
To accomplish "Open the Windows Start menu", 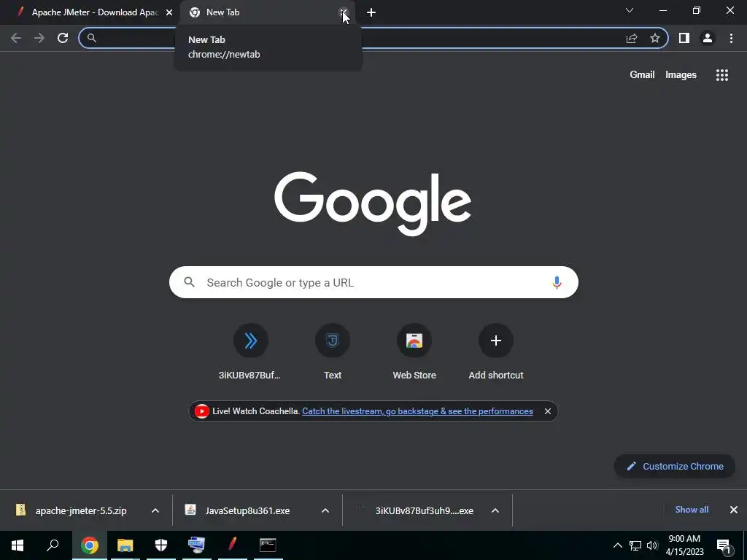I will coord(18,545).
